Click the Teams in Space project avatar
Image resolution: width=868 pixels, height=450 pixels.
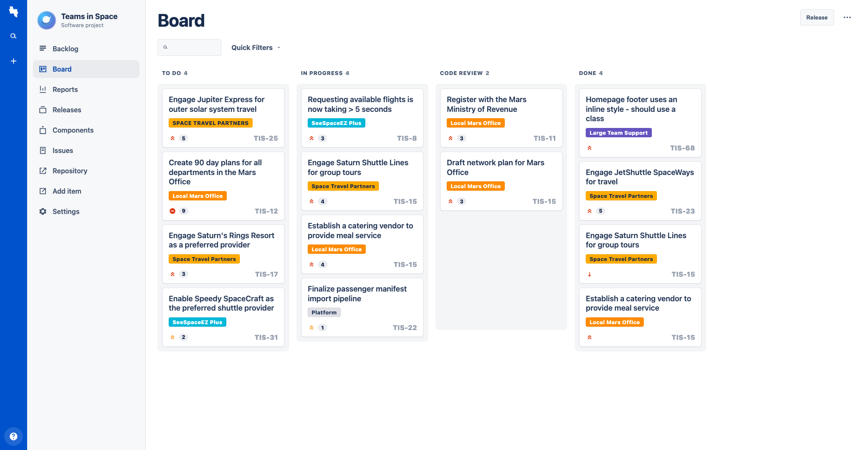click(47, 20)
